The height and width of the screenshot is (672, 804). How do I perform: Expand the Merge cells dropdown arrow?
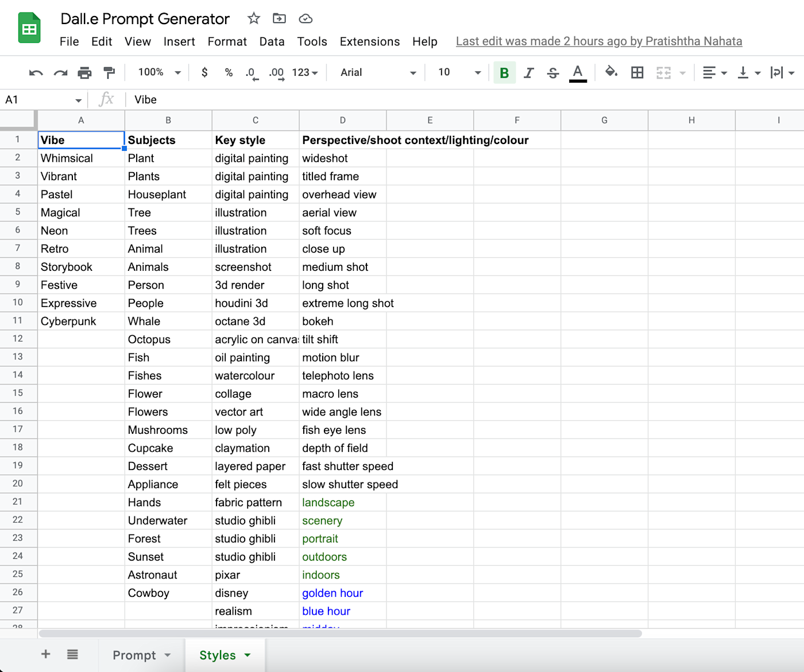pyautogui.click(x=682, y=73)
